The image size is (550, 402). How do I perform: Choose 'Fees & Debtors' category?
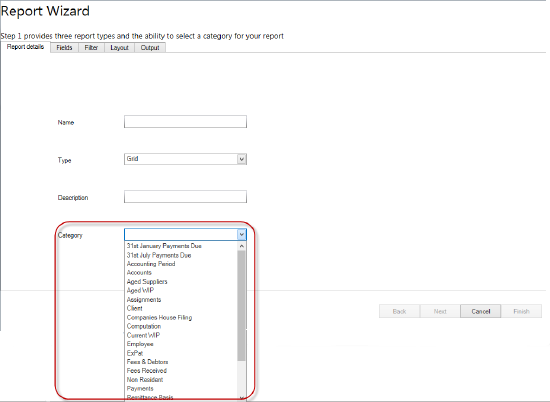point(181,362)
